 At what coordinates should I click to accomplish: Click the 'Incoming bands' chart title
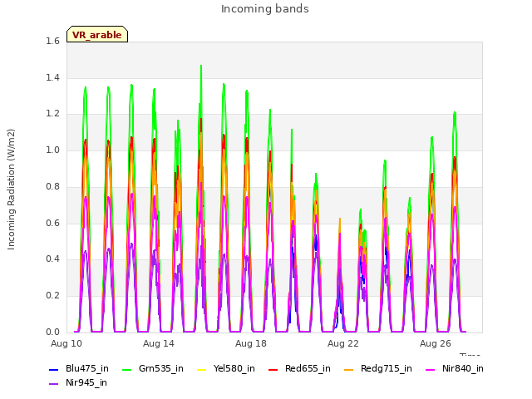(265, 9)
